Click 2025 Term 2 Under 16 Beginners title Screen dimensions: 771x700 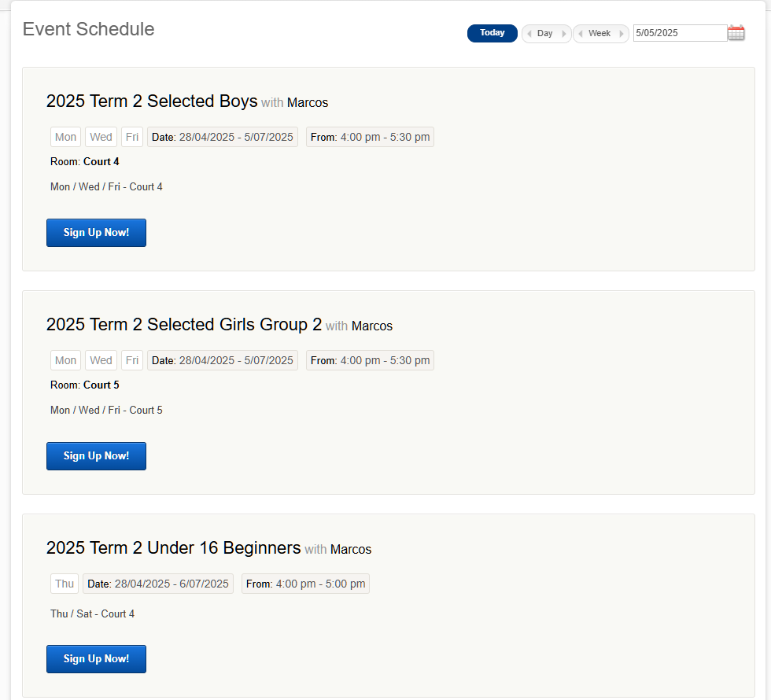174,547
